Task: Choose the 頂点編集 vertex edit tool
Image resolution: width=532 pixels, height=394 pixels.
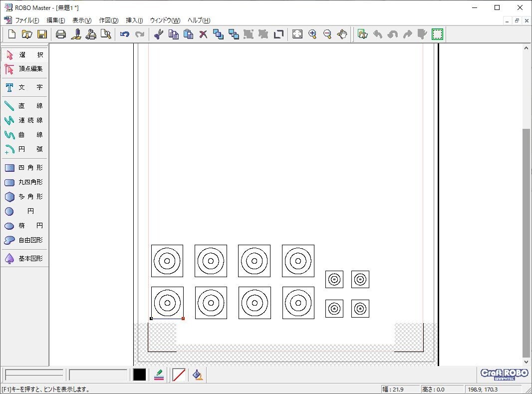Action: point(24,69)
